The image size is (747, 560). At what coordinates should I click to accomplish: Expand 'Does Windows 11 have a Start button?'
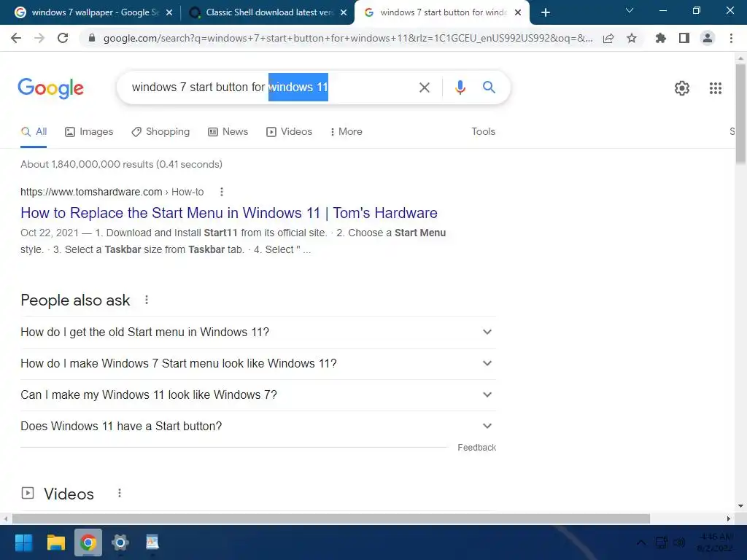pos(258,426)
